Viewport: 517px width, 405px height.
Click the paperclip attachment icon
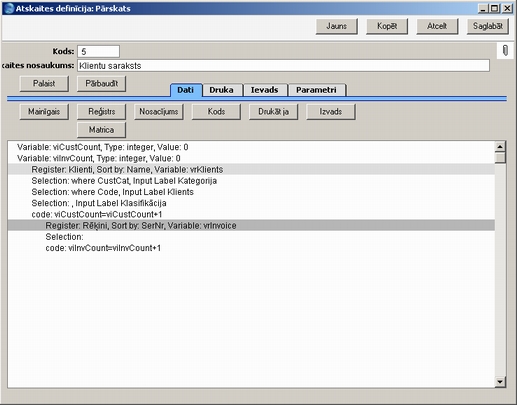505,51
